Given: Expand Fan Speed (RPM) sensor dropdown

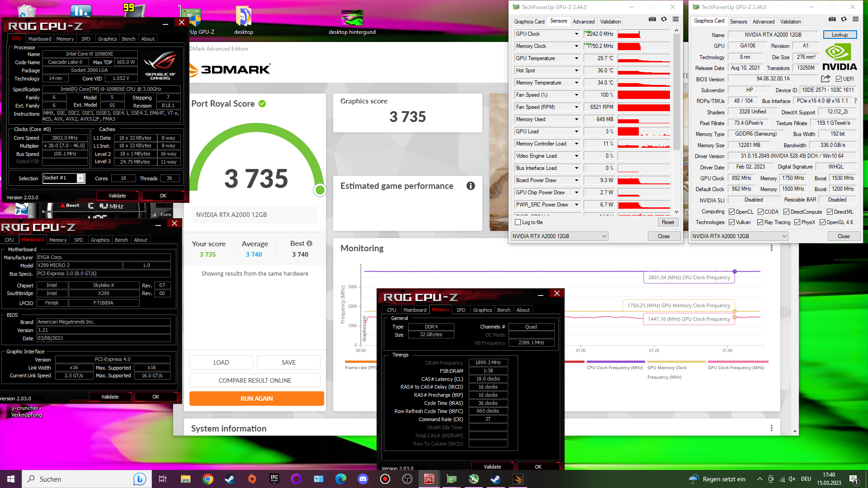Looking at the screenshot, I should [576, 107].
